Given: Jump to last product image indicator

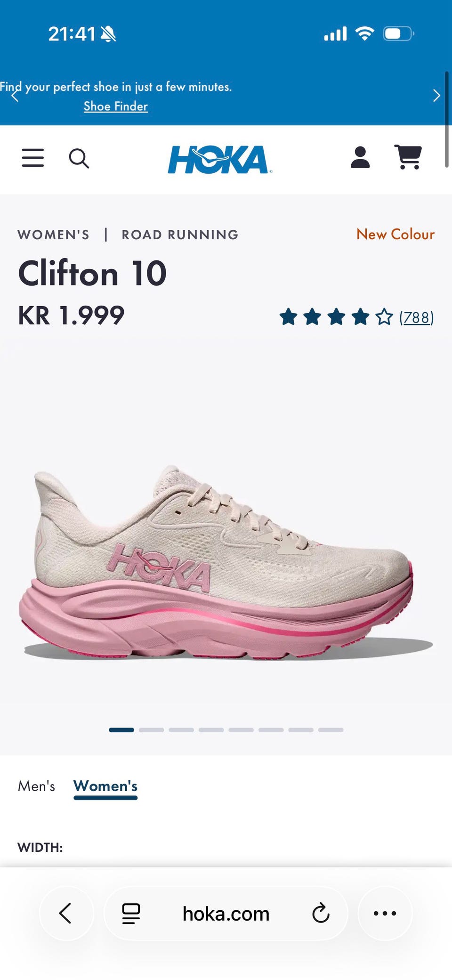Looking at the screenshot, I should coord(331,730).
